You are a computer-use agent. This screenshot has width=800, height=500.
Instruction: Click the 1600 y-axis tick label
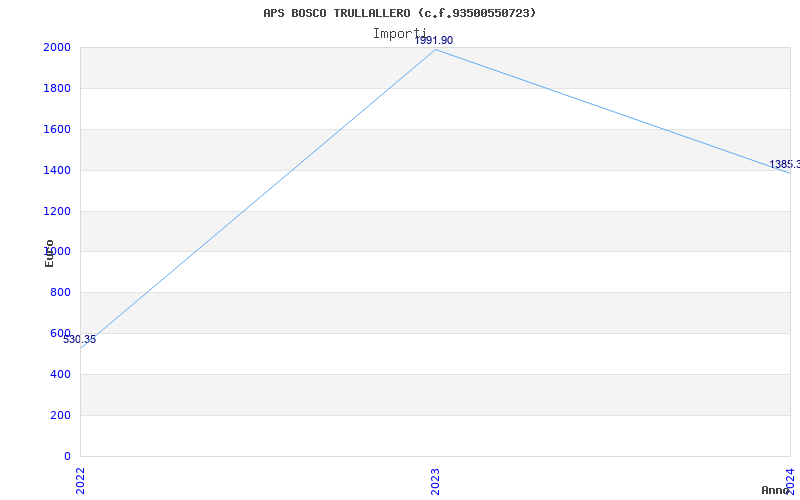click(57, 130)
